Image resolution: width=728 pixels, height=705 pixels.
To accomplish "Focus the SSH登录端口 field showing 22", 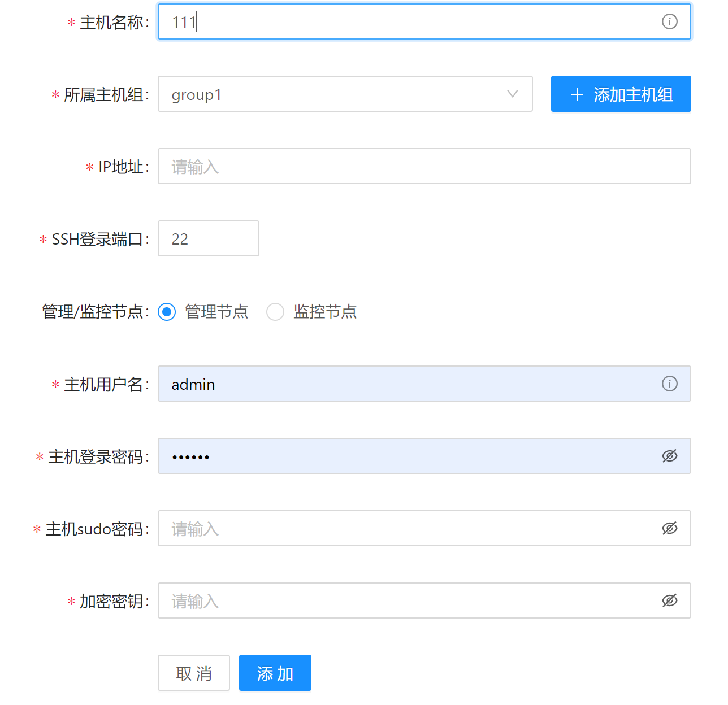I will point(208,238).
